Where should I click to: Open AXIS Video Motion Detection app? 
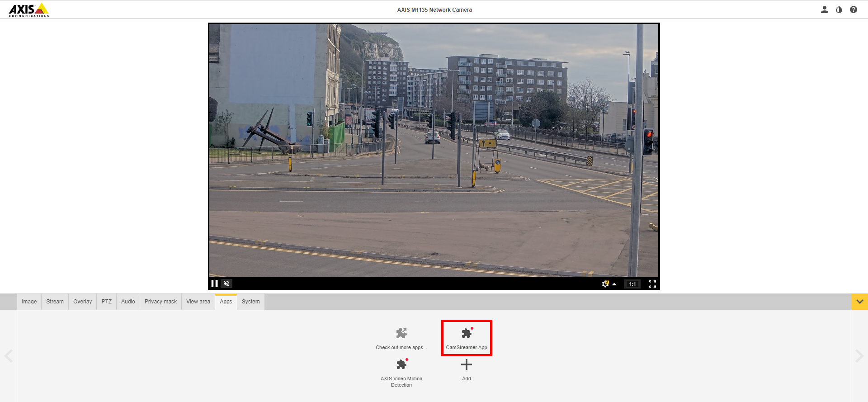pos(401,372)
